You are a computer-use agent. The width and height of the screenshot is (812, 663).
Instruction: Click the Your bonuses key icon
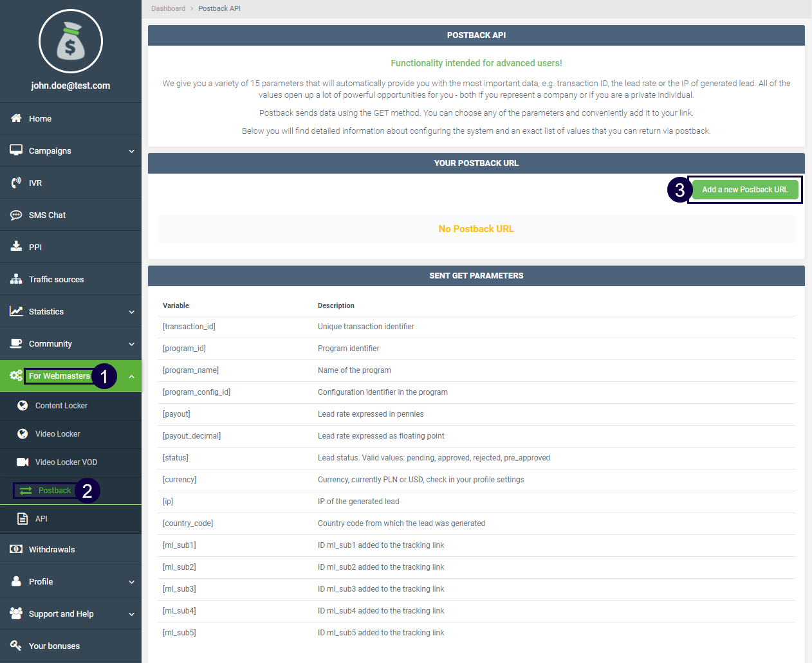point(16,646)
